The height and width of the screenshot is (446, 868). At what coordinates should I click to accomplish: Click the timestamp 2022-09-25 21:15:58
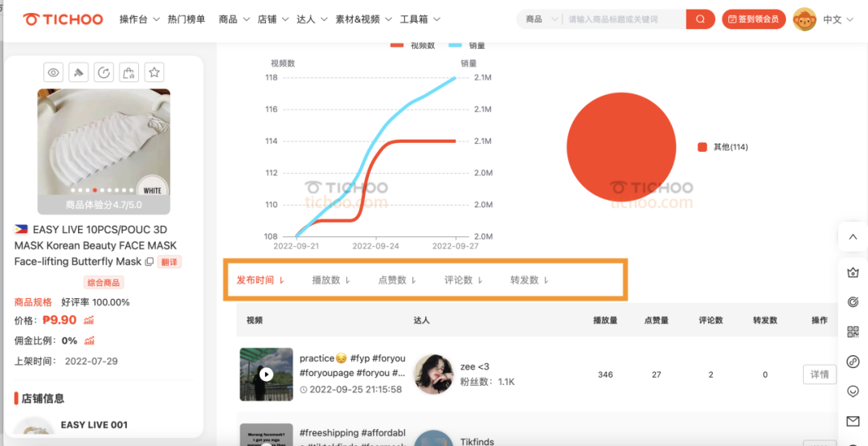[x=355, y=390]
